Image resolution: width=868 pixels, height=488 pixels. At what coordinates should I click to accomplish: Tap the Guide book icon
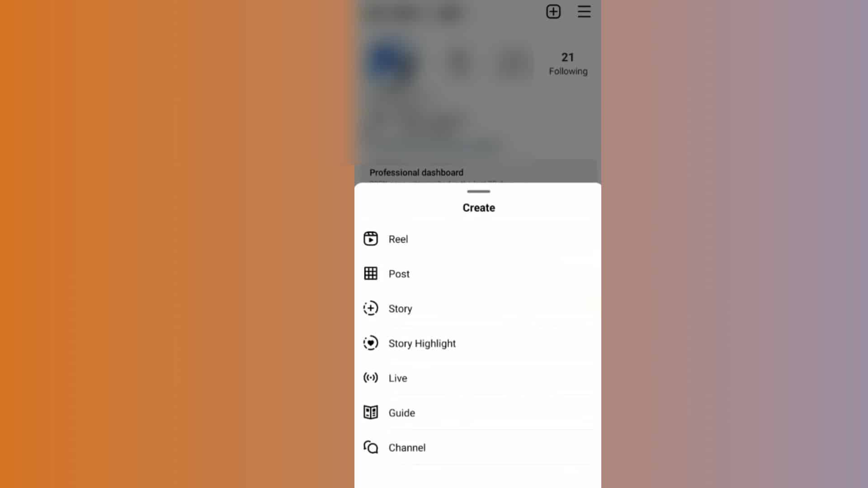pyautogui.click(x=370, y=413)
